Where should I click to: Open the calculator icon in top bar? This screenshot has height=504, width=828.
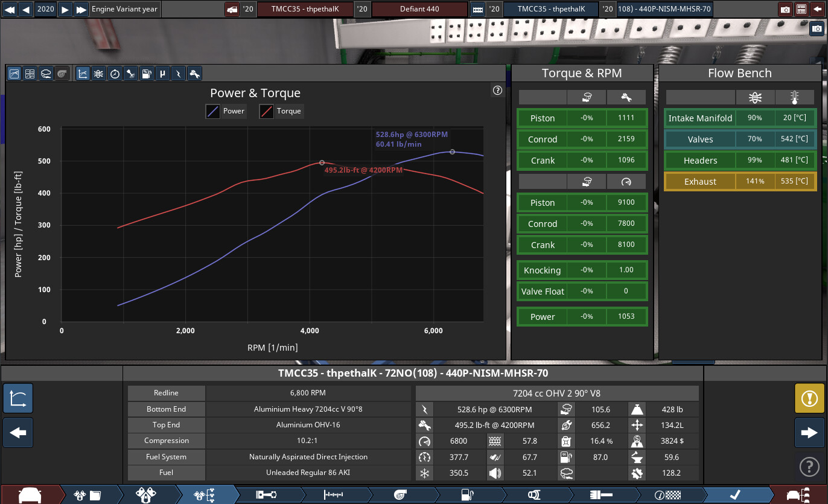click(x=801, y=9)
